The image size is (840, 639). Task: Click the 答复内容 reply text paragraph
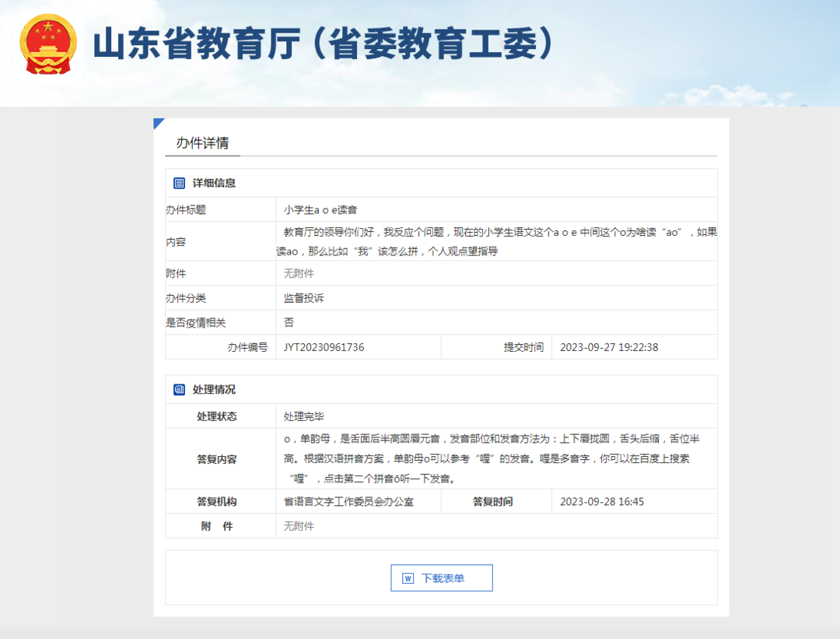click(490, 458)
